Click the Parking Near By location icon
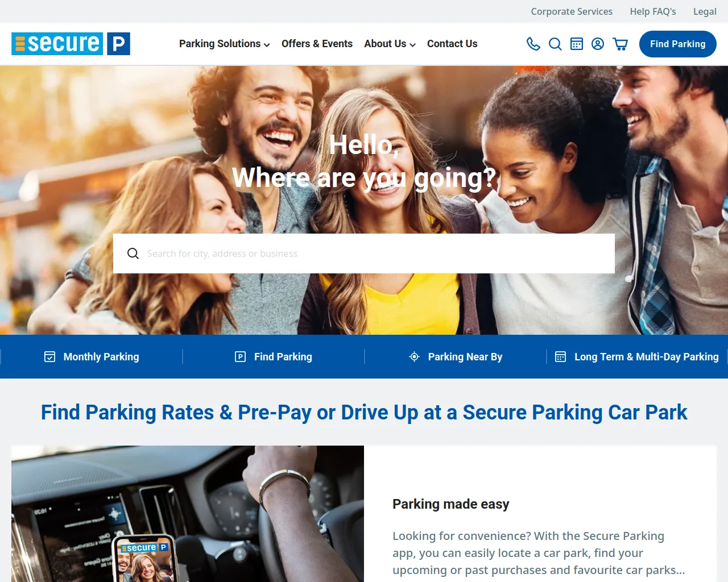 [415, 357]
